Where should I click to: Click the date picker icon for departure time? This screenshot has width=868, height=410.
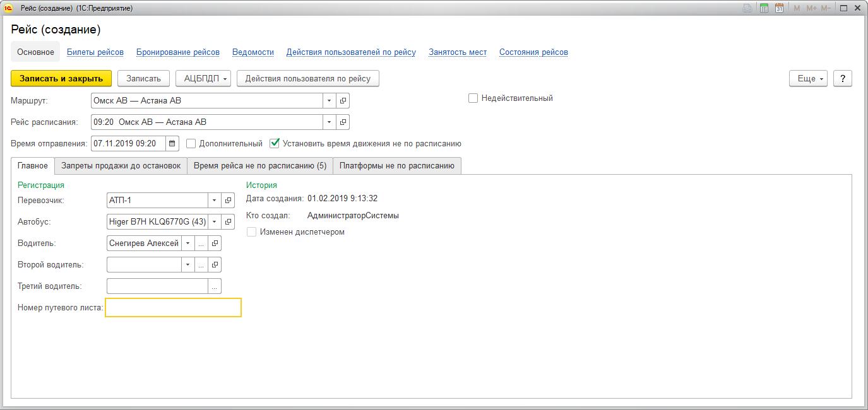172,144
